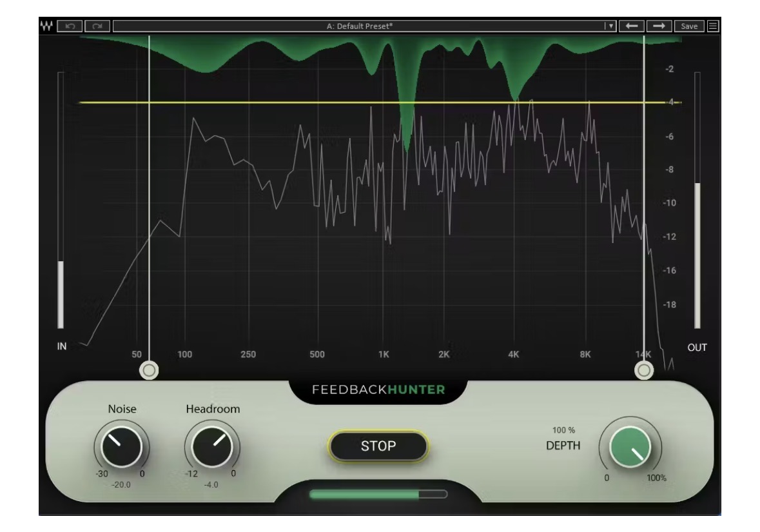Open the hamburger menu icon
The height and width of the screenshot is (532, 760).
pyautogui.click(x=712, y=26)
